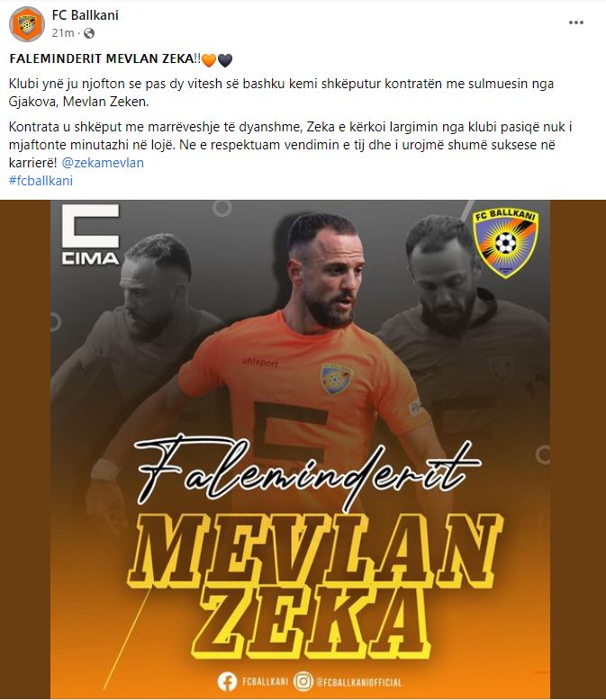Screen dimensions: 606x700
Task: Click the @FCBALLKANIOFFICIAL Instagram handle text
Action: (359, 682)
